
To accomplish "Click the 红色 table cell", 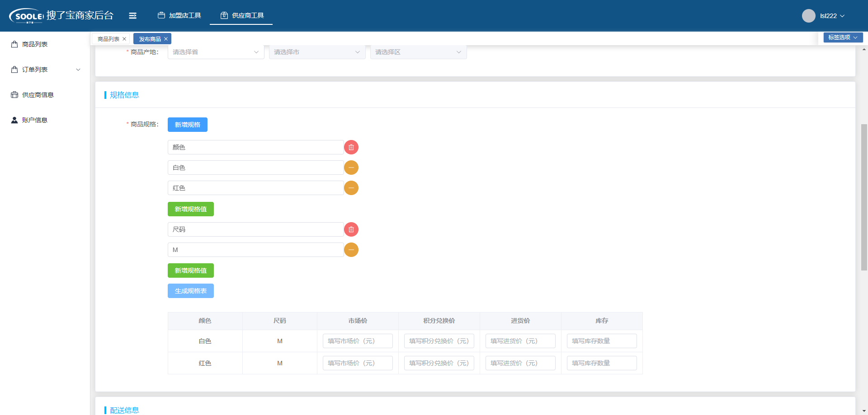I will pos(205,363).
